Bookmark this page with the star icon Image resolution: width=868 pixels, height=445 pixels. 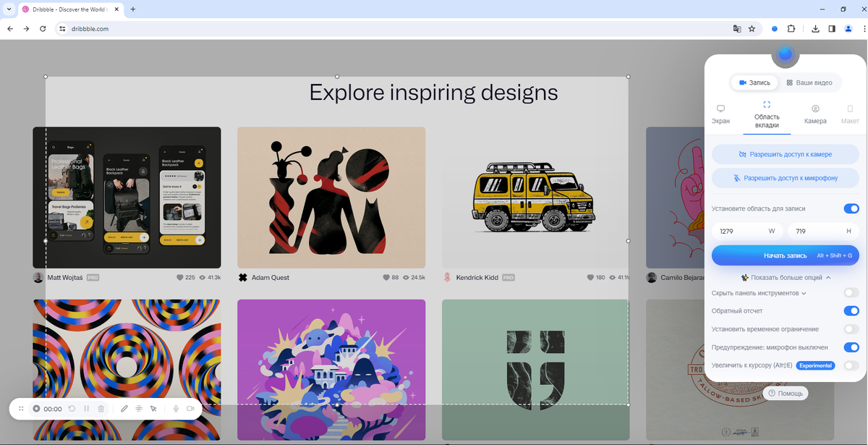pos(752,29)
